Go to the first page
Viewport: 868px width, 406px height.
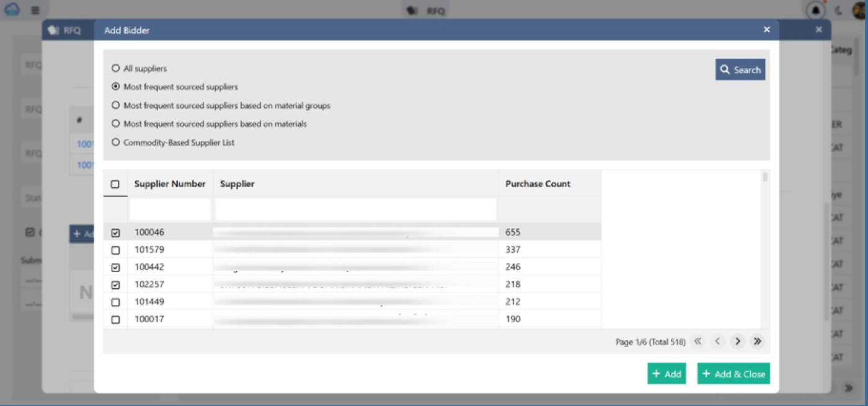pos(697,342)
